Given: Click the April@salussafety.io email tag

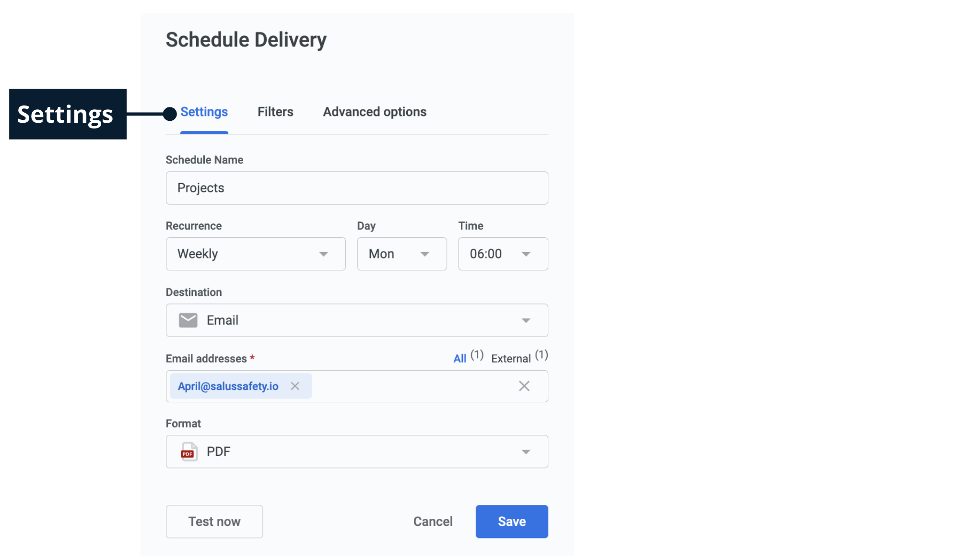Looking at the screenshot, I should point(228,386).
